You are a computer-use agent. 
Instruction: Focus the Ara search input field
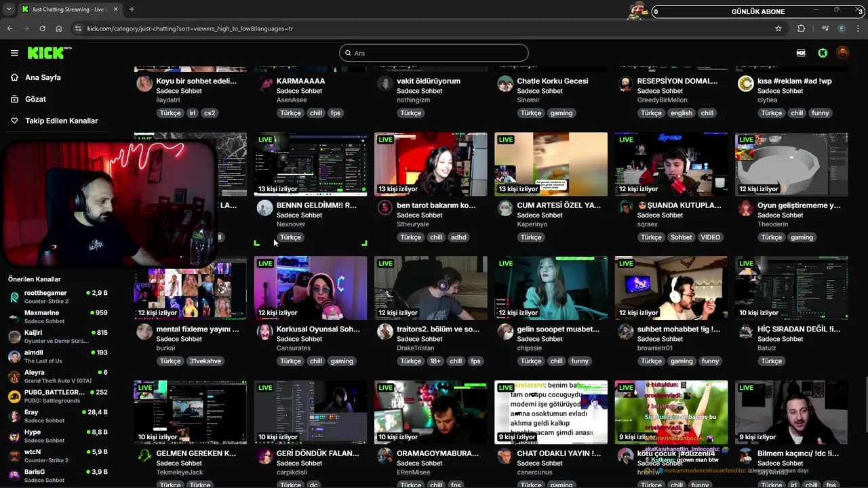tap(434, 53)
